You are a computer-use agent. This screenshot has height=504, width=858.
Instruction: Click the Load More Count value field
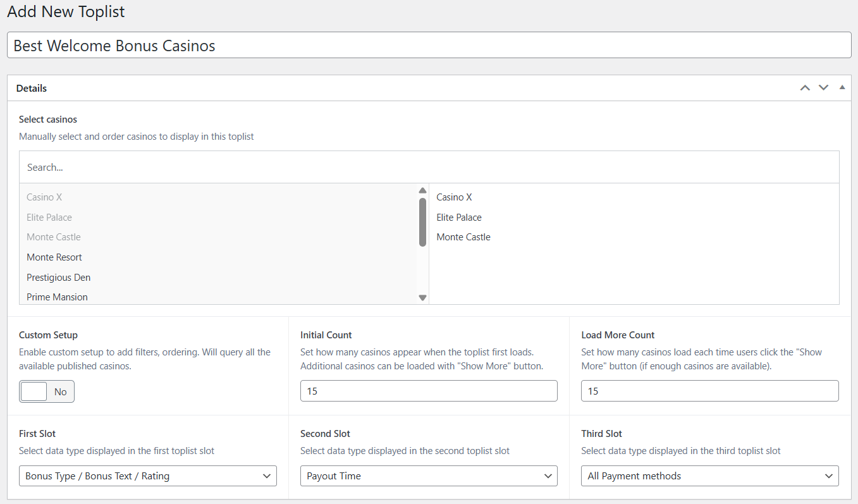point(709,391)
